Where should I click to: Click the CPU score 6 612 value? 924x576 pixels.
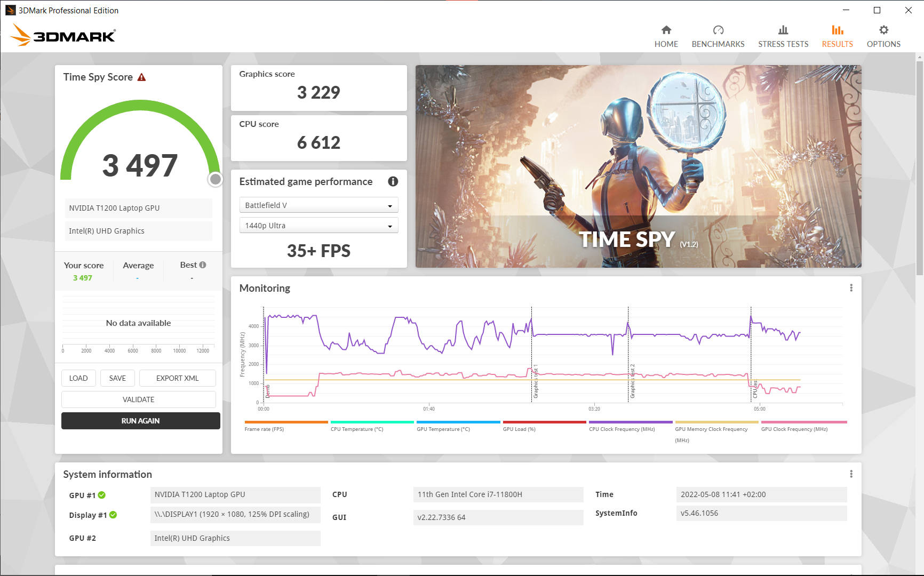(x=318, y=142)
